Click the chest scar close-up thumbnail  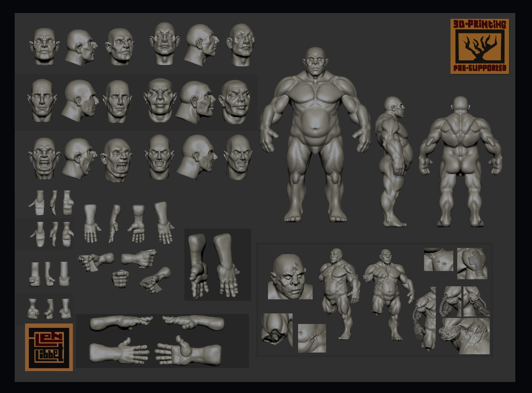pos(312,338)
